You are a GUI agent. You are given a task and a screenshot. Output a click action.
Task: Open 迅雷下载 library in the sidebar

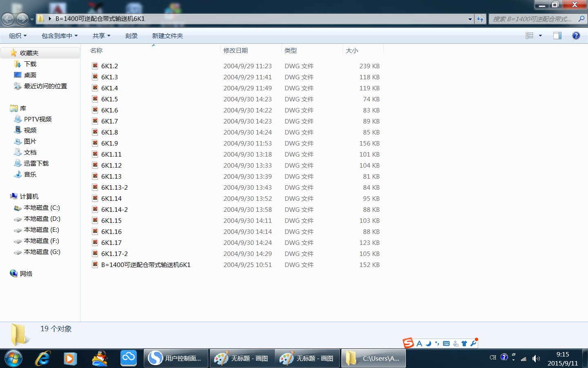(36, 163)
